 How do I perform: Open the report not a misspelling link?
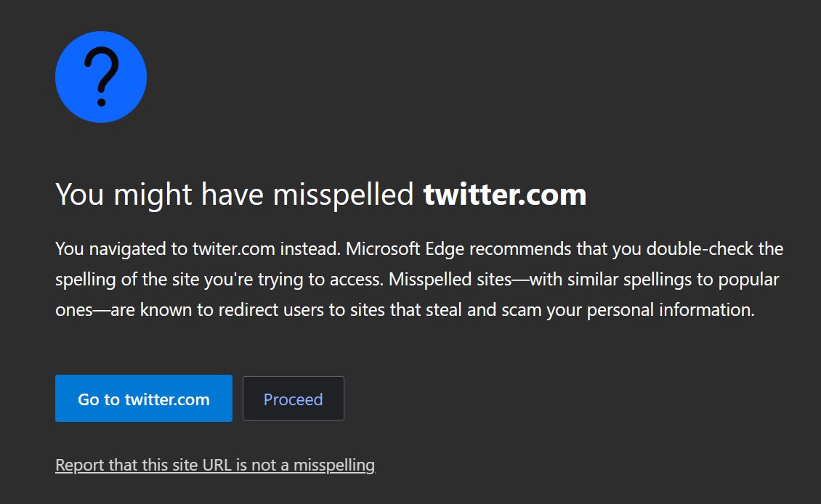215,465
